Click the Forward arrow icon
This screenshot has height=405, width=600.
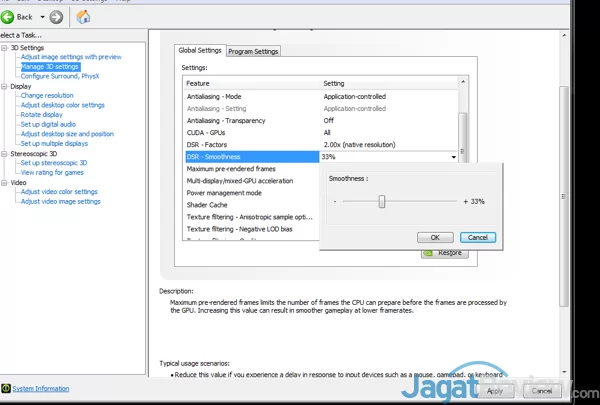(56, 17)
